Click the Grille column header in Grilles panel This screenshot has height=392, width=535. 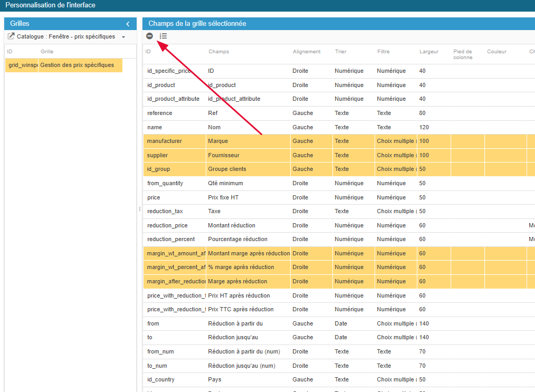tap(47, 52)
